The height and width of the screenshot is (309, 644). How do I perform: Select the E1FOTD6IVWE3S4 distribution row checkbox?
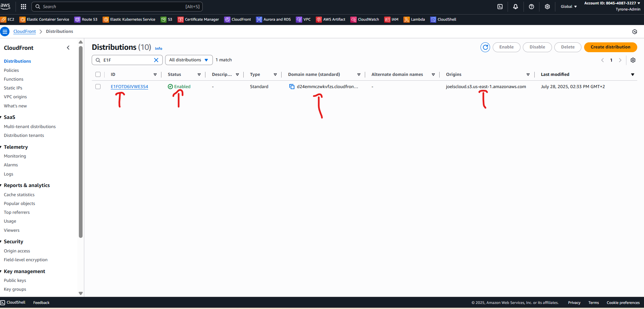tap(98, 86)
